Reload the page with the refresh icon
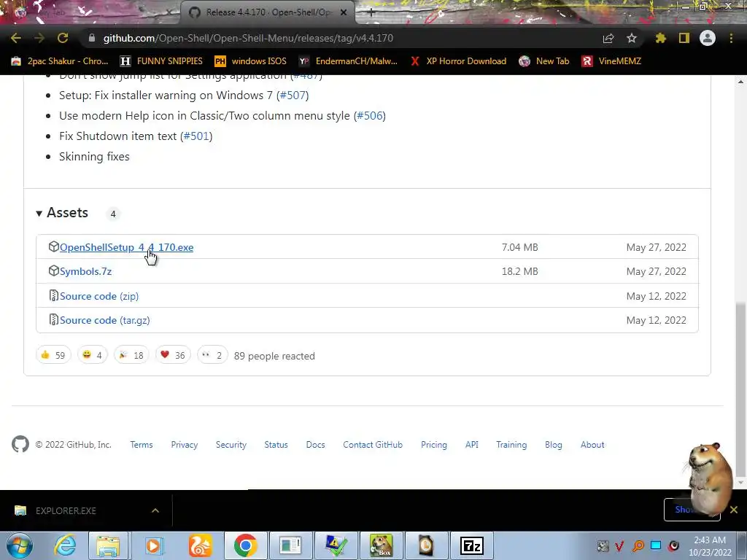Viewport: 747px width, 560px height. (x=63, y=38)
